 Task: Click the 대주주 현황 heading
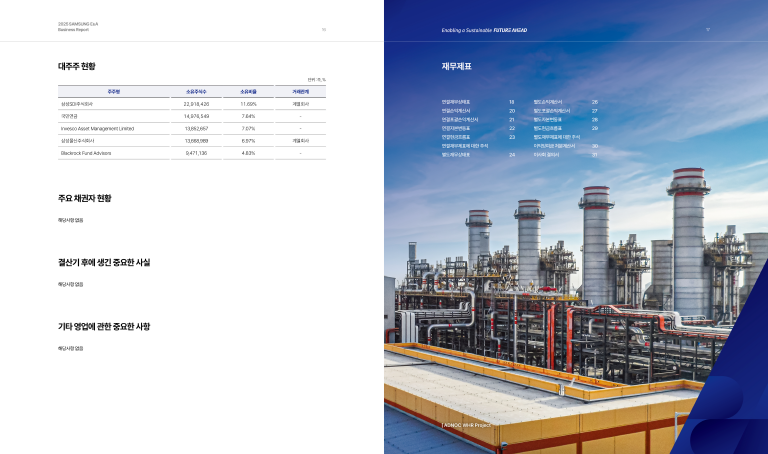click(77, 67)
